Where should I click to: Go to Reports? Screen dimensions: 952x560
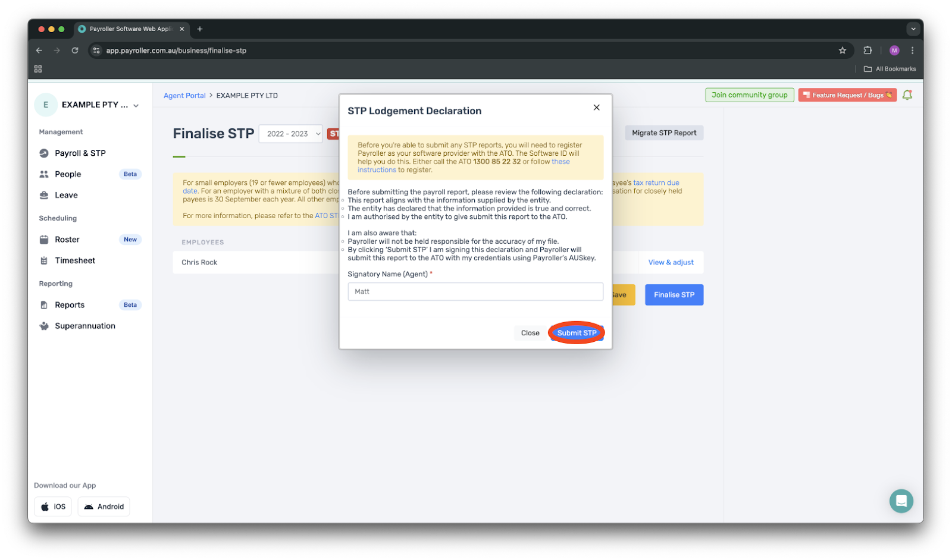coord(70,305)
